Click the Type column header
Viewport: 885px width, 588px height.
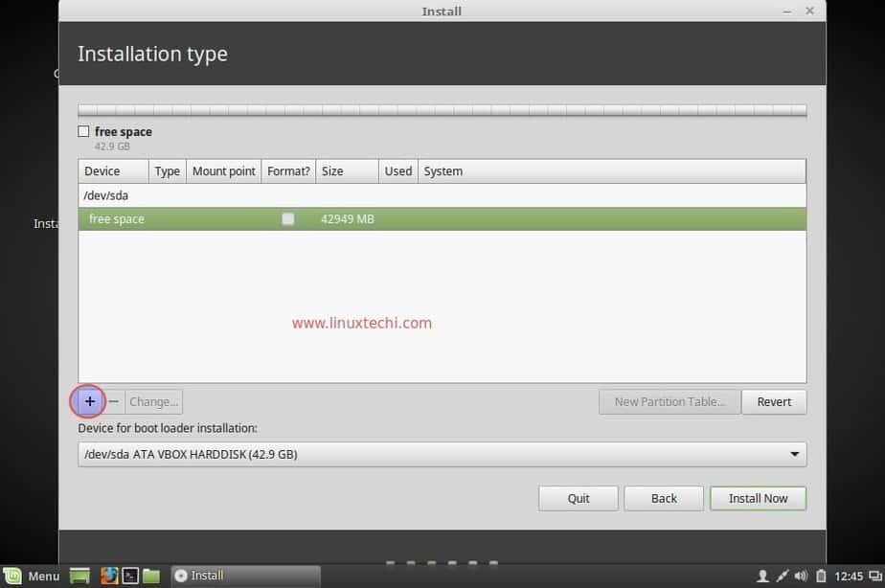click(x=167, y=171)
